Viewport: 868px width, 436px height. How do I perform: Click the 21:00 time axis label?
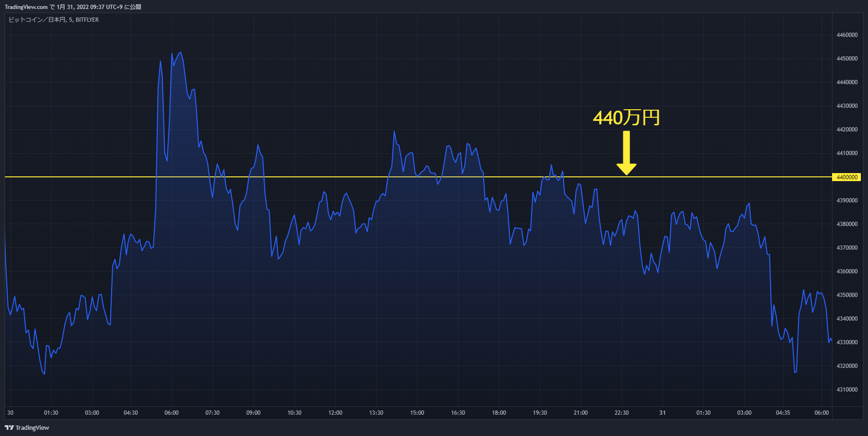[x=581, y=413]
